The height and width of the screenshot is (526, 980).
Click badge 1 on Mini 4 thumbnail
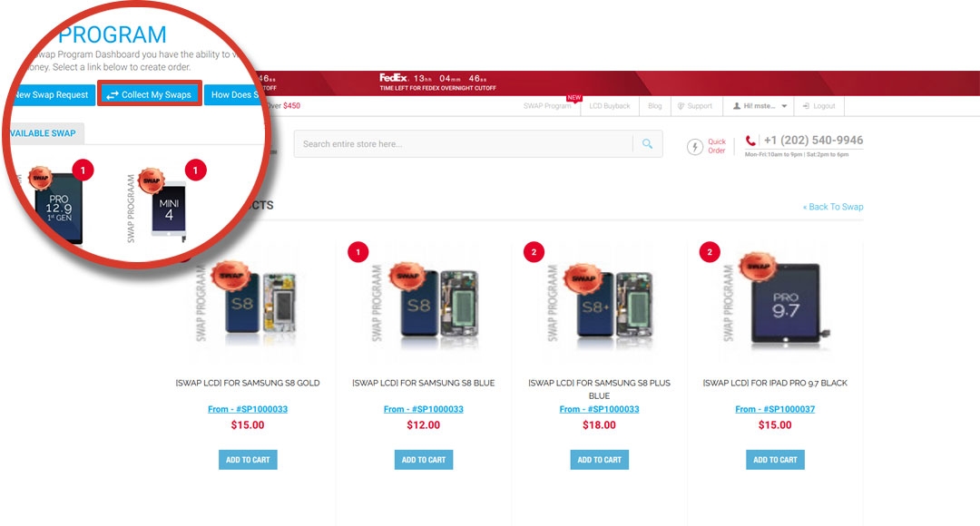(196, 170)
